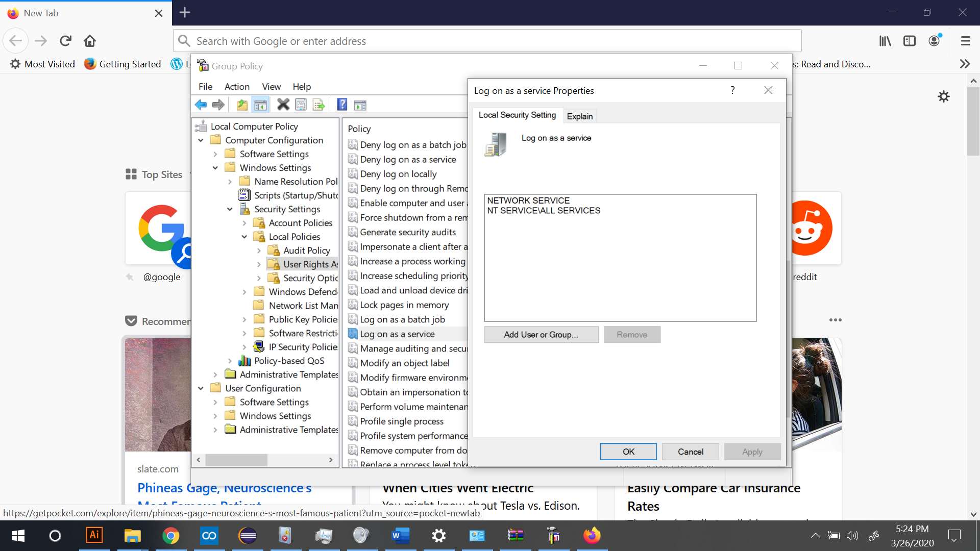This screenshot has width=980, height=551.
Task: Toggle the Firefox sidebar icon
Action: coord(910,41)
